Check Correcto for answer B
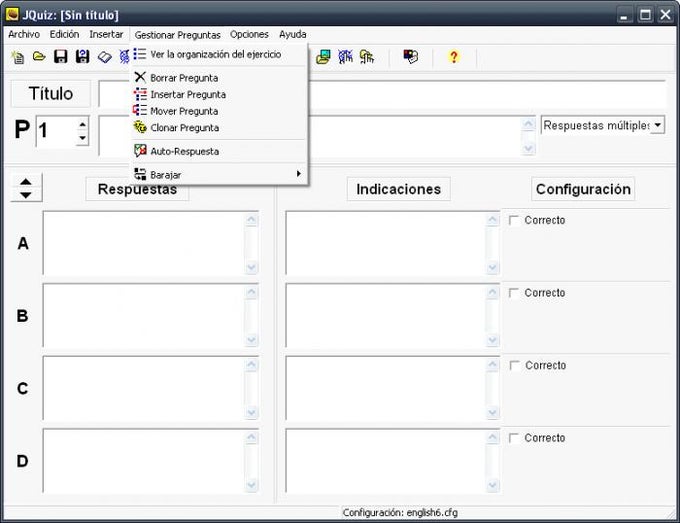The width and height of the screenshot is (680, 523). pyautogui.click(x=514, y=293)
